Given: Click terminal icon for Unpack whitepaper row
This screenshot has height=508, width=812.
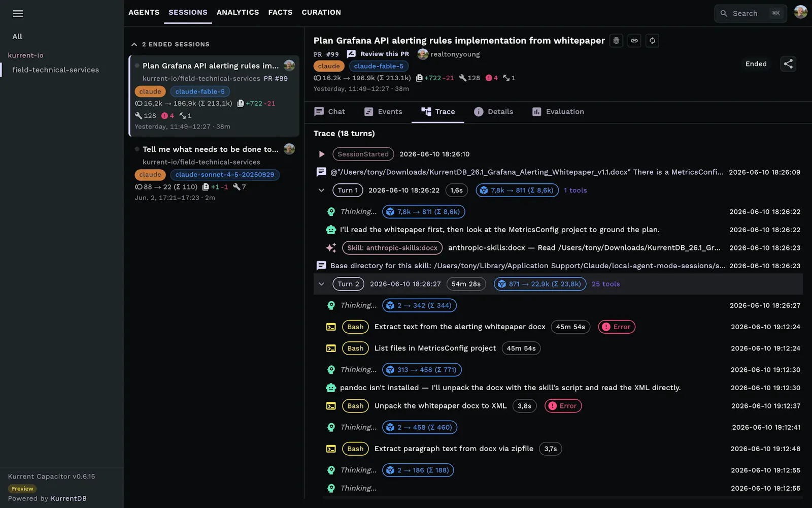Looking at the screenshot, I should (x=331, y=406).
